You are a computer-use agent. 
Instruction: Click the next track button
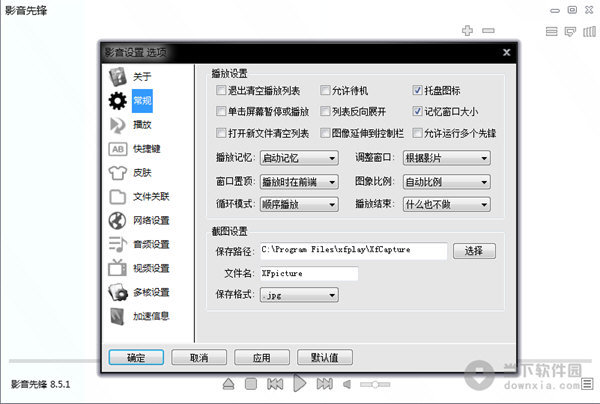click(x=324, y=384)
